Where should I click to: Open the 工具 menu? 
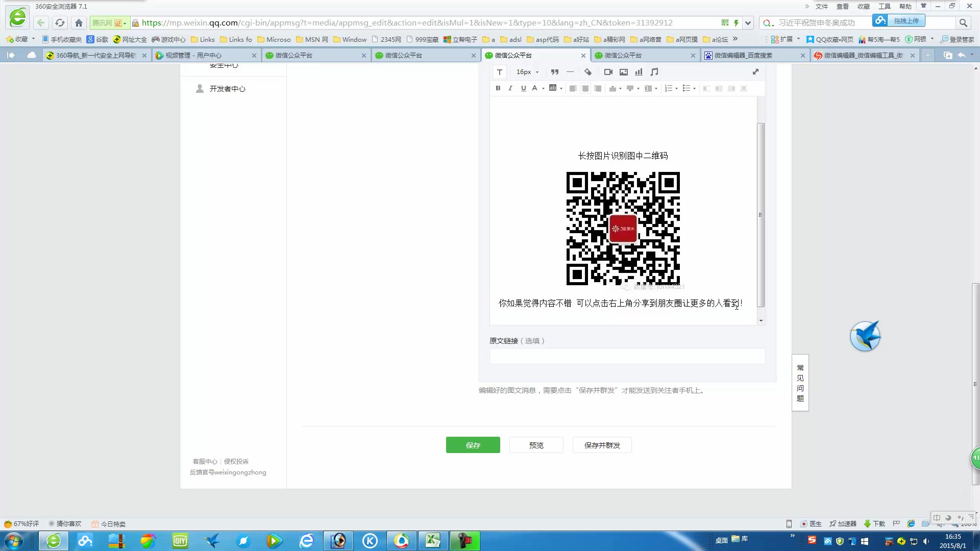click(x=885, y=6)
